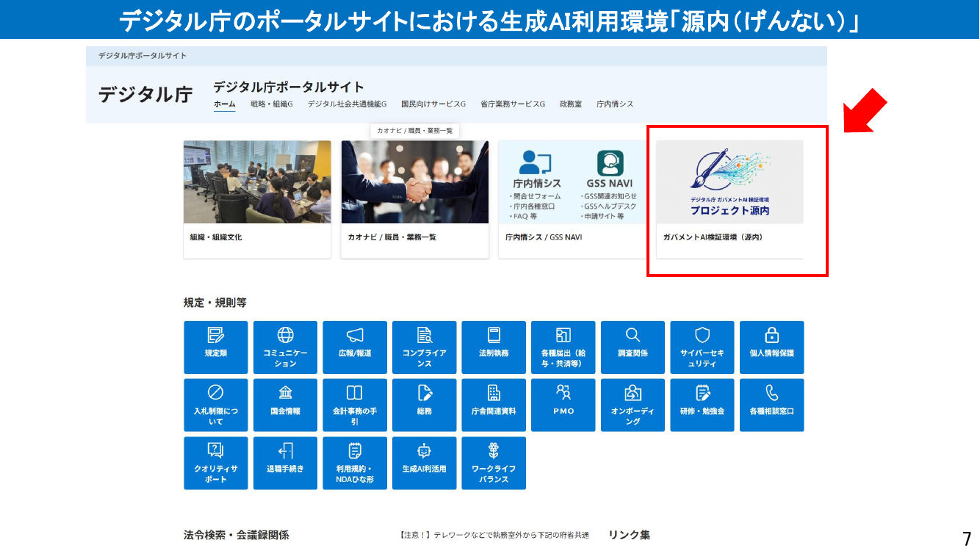The image size is (980, 551).
Task: Open the 法制執務 book tile
Action: coord(494,347)
